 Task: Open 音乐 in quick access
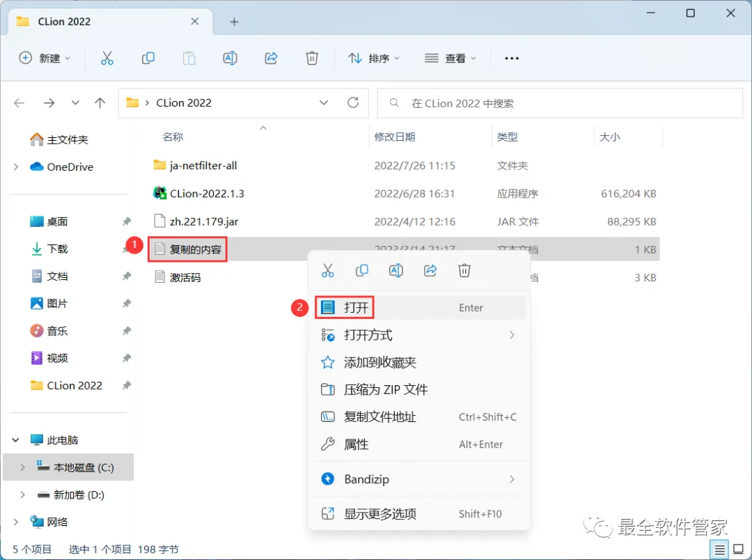57,331
